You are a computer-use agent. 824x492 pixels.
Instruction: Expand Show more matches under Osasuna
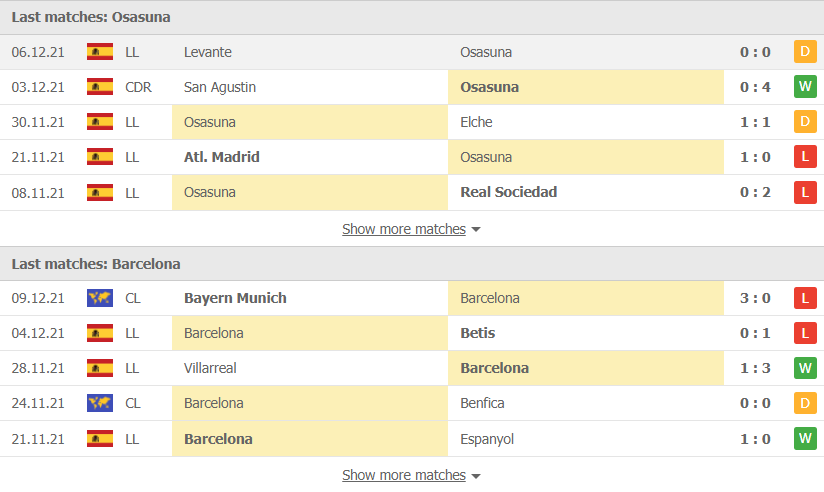tap(404, 229)
